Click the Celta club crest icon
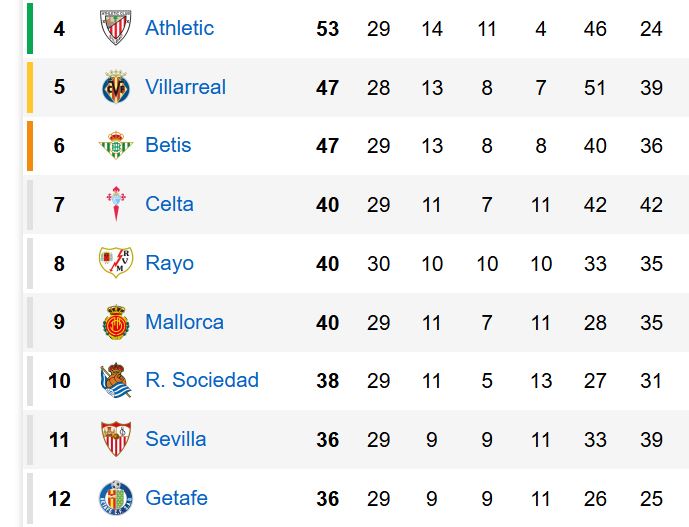Image resolution: width=689 pixels, height=527 pixels. pos(116,205)
